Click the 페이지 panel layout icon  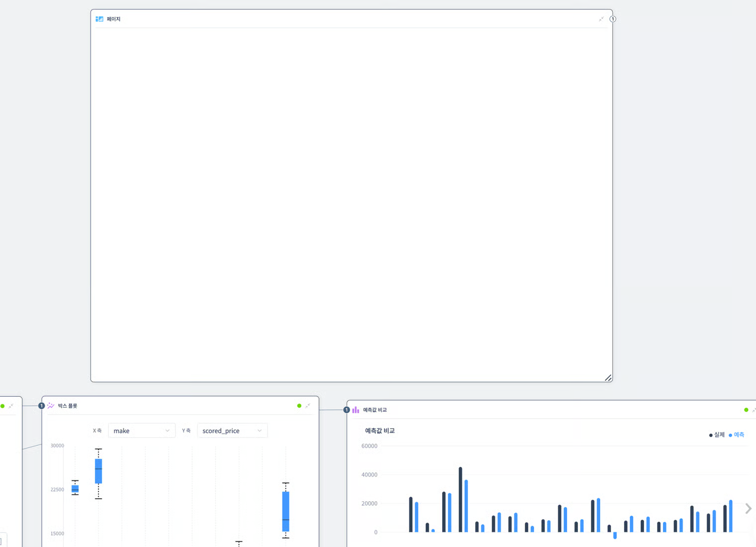(99, 19)
